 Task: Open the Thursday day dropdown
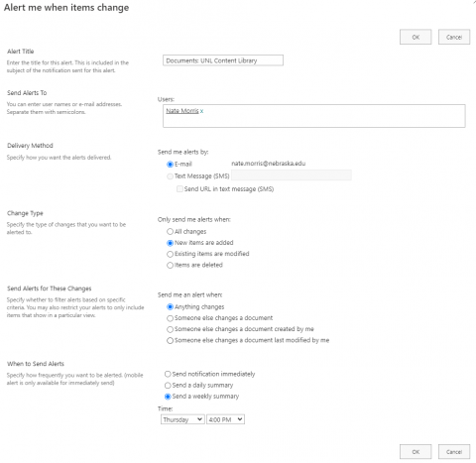182,419
